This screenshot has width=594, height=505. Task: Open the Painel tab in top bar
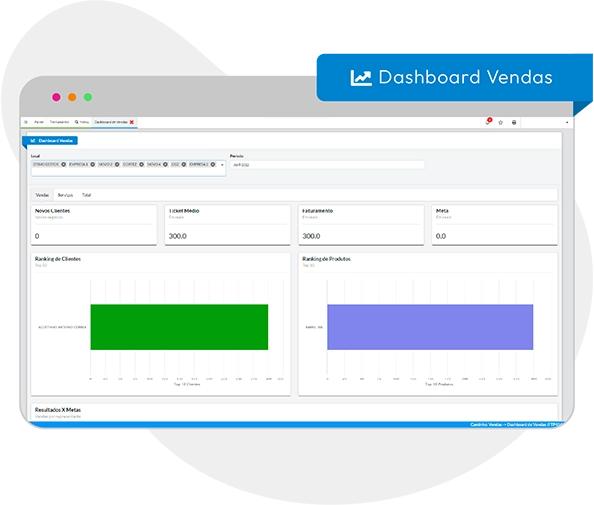[39, 122]
